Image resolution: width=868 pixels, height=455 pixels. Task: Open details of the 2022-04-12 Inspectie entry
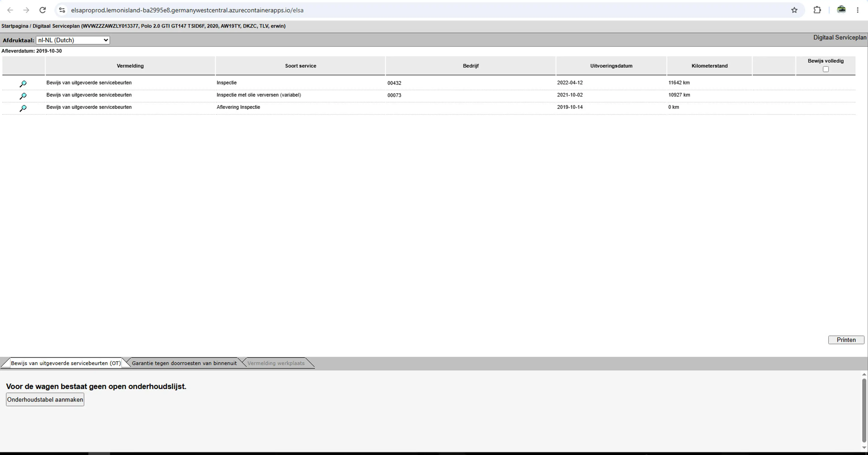coord(23,84)
